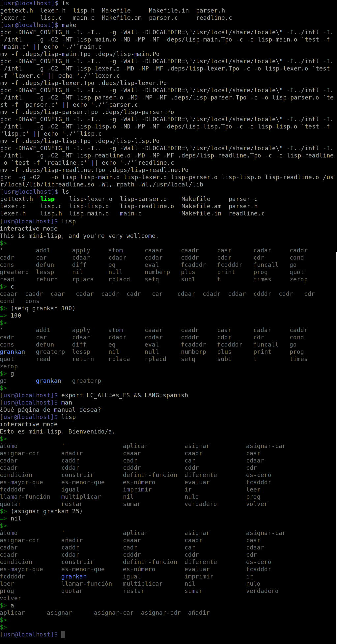The width and height of the screenshot is (337, 644).
Task: Click blue 'grankan' in the Spanish symbol listing
Action: coord(74,576)
